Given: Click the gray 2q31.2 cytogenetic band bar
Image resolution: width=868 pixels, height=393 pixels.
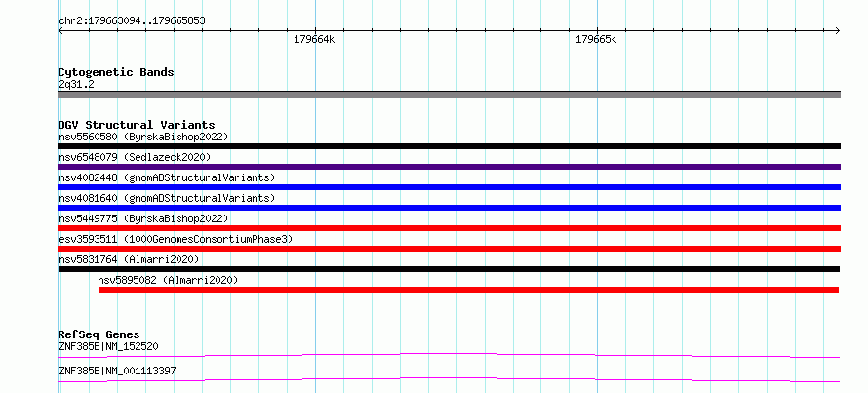Looking at the screenshot, I should click(x=449, y=94).
